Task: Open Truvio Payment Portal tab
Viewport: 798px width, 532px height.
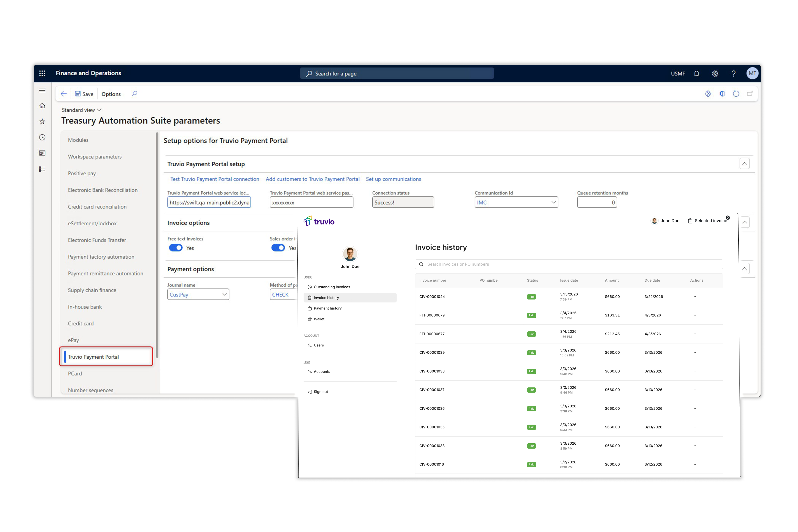Action: [106, 357]
